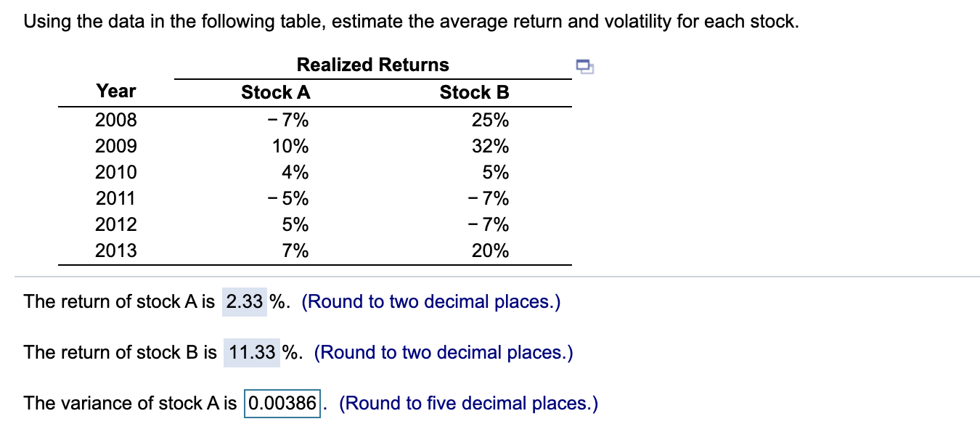Click the -7% return for Stock A 2008
The height and width of the screenshot is (440, 980).
pyautogui.click(x=290, y=120)
